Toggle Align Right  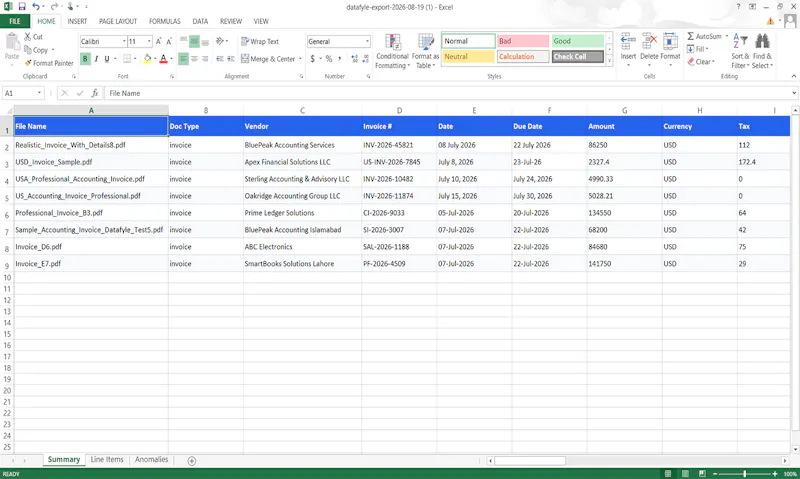(x=205, y=59)
